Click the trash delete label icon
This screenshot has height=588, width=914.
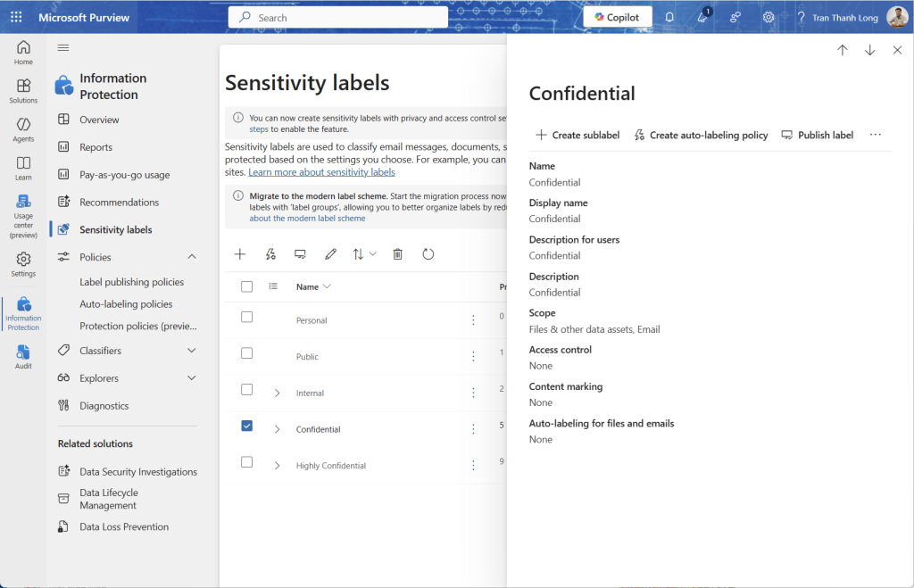pos(398,254)
